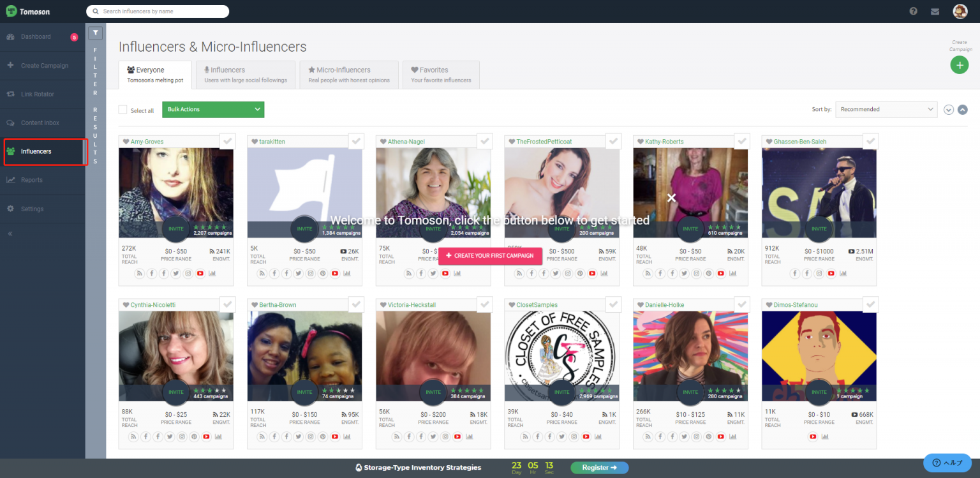980x478 pixels.
Task: Click the Register button in bottom banner
Action: click(599, 468)
